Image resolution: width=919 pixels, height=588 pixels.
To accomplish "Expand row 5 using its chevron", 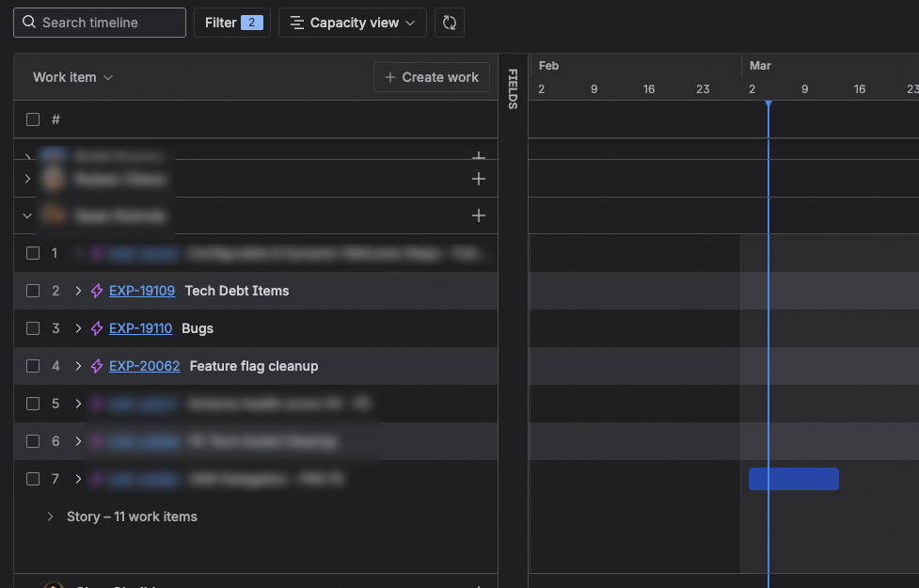I will (x=78, y=404).
